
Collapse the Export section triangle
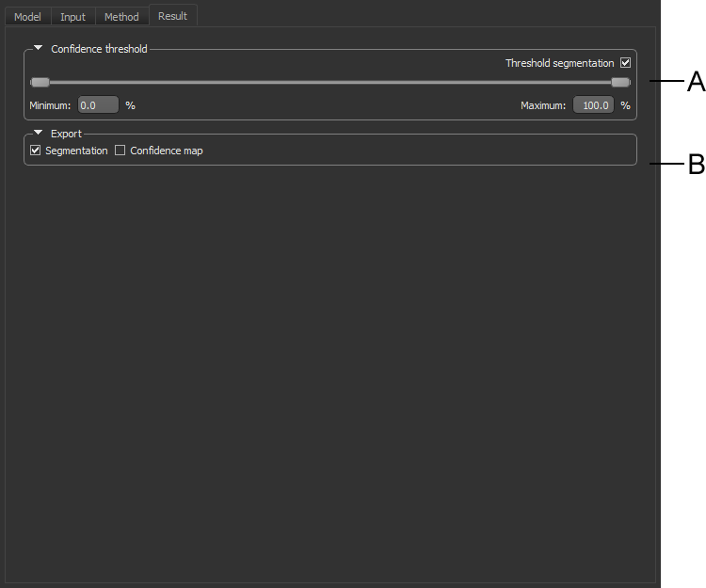coord(39,134)
